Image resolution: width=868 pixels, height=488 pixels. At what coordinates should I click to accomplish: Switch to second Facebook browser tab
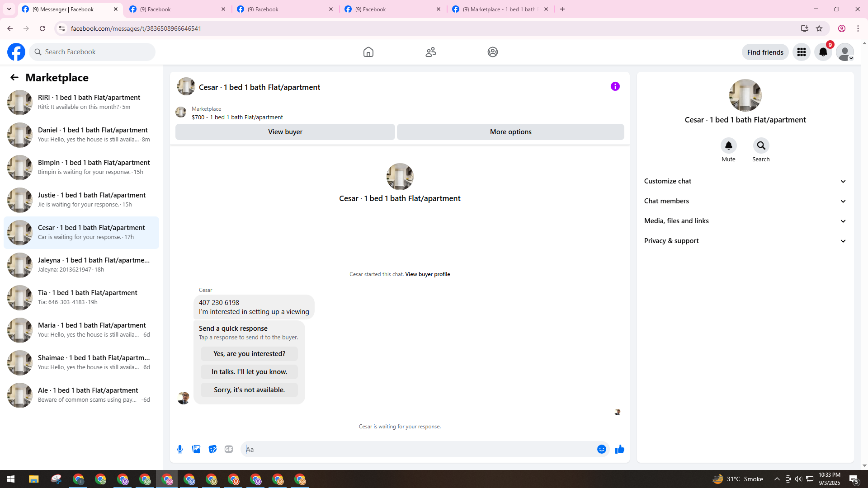[178, 9]
